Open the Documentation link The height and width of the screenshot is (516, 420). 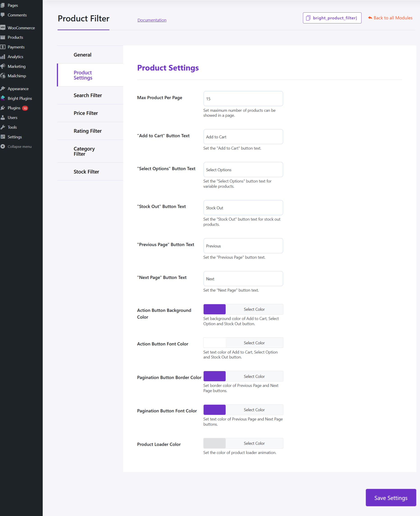pos(152,20)
